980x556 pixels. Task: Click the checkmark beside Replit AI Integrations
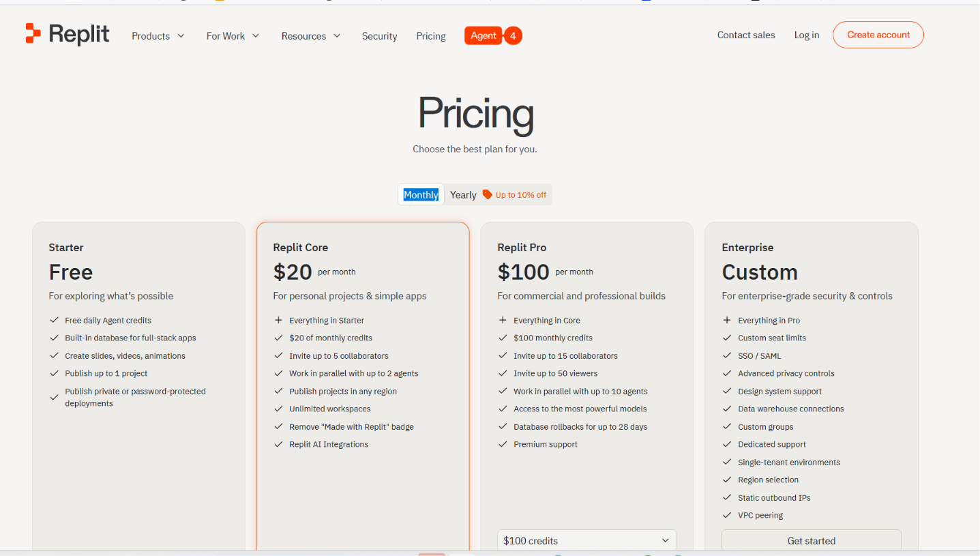(278, 444)
